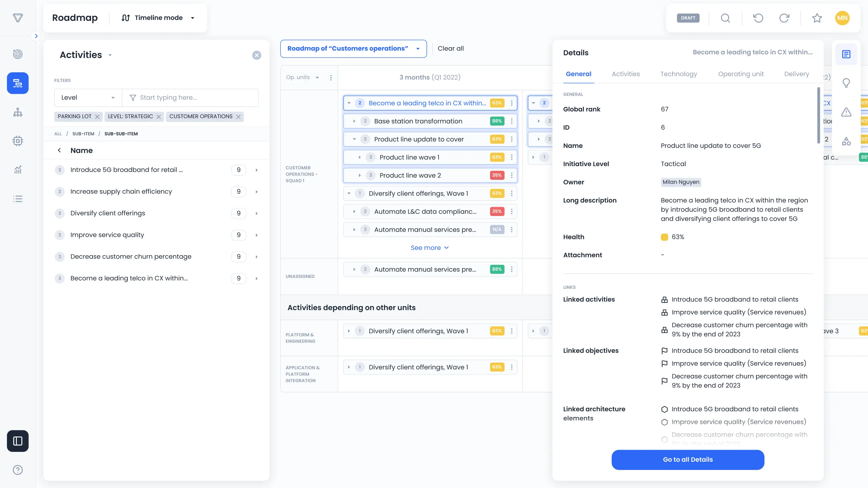Click the search magnifier icon
This screenshot has height=488, width=868.
[x=725, y=18]
